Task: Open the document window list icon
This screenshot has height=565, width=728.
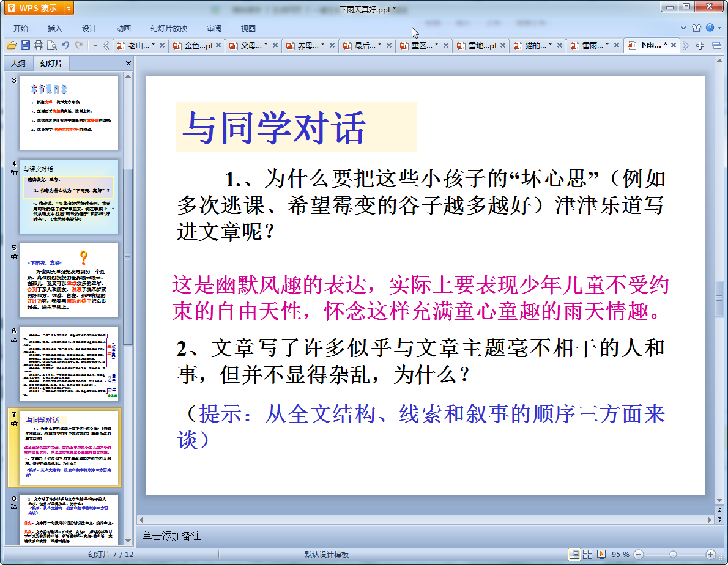Action: point(716,45)
